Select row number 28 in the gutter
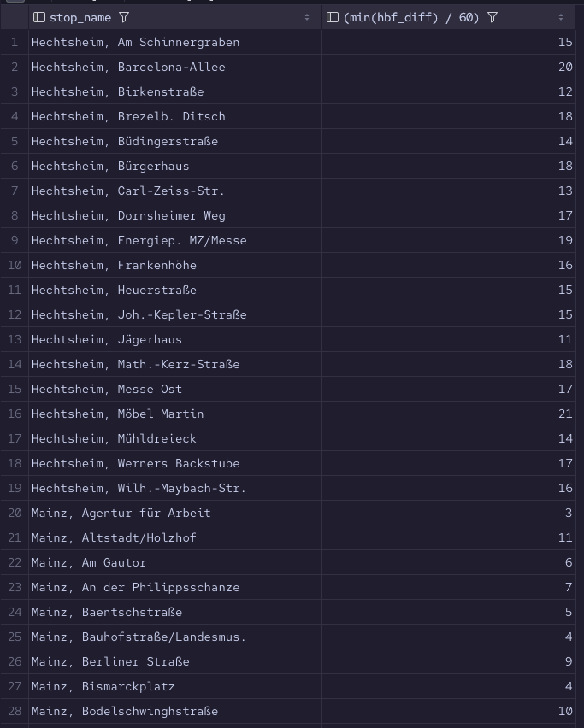Image resolution: width=584 pixels, height=728 pixels. point(15,711)
